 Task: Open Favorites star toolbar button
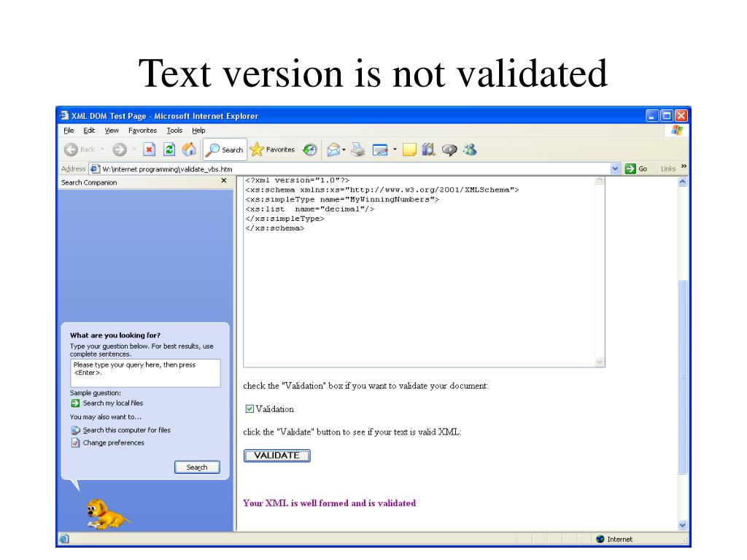(273, 149)
